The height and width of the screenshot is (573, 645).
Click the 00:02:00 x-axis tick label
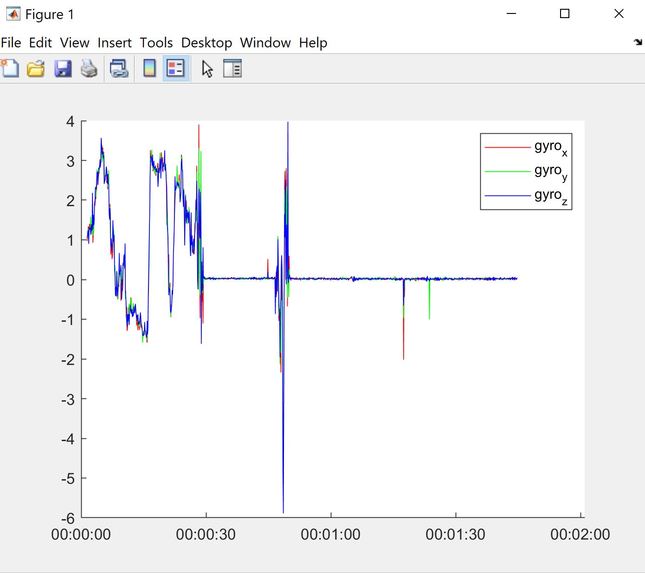tap(580, 534)
